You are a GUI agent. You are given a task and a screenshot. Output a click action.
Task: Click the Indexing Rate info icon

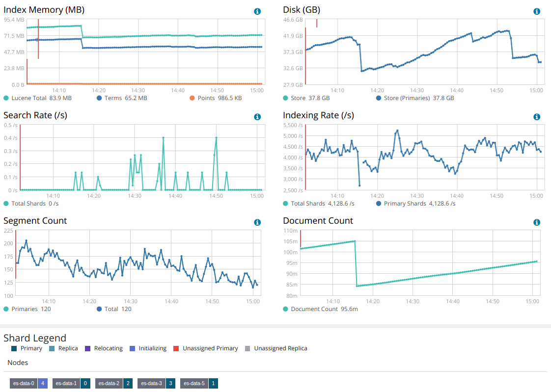(537, 117)
